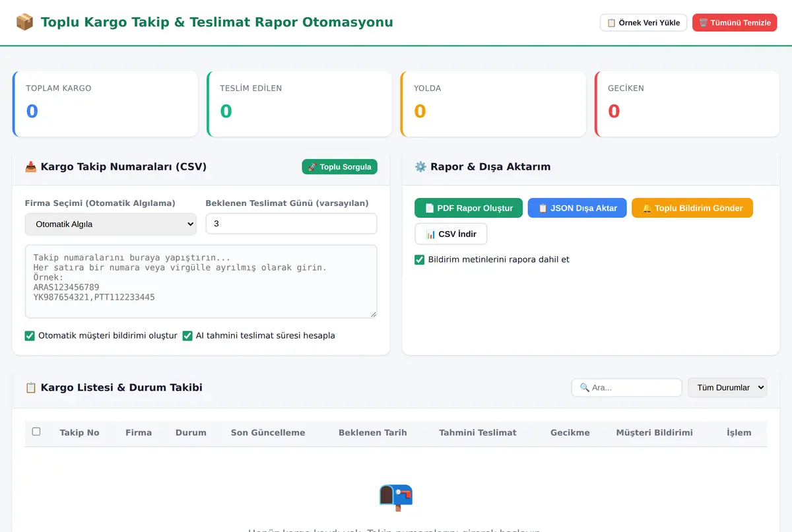This screenshot has width=792, height=532.
Task: Click the package box logo icon
Action: [x=24, y=22]
